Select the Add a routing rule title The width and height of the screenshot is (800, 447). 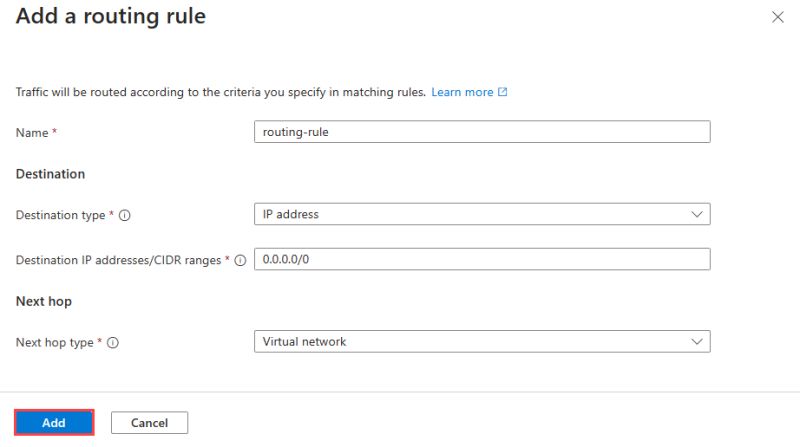click(x=111, y=16)
